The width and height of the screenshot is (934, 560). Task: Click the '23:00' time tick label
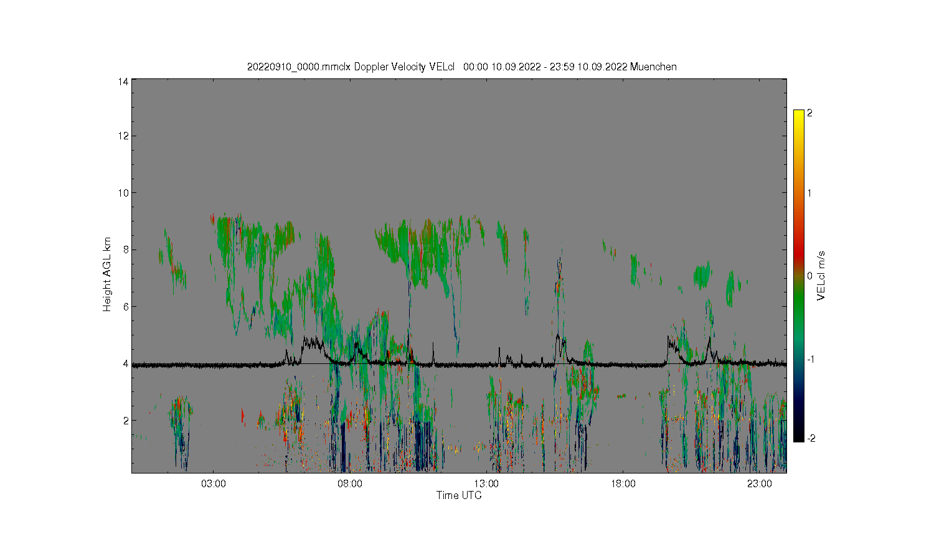tap(760, 484)
